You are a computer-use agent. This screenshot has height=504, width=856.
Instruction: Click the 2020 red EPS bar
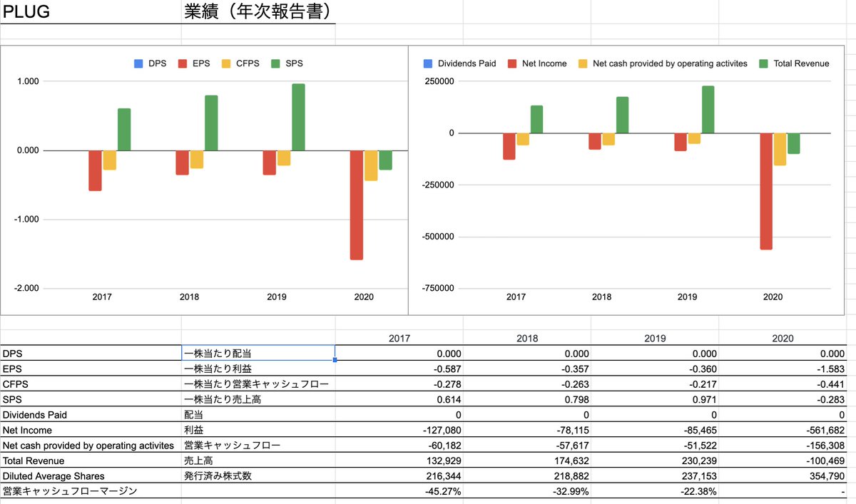[356, 205]
